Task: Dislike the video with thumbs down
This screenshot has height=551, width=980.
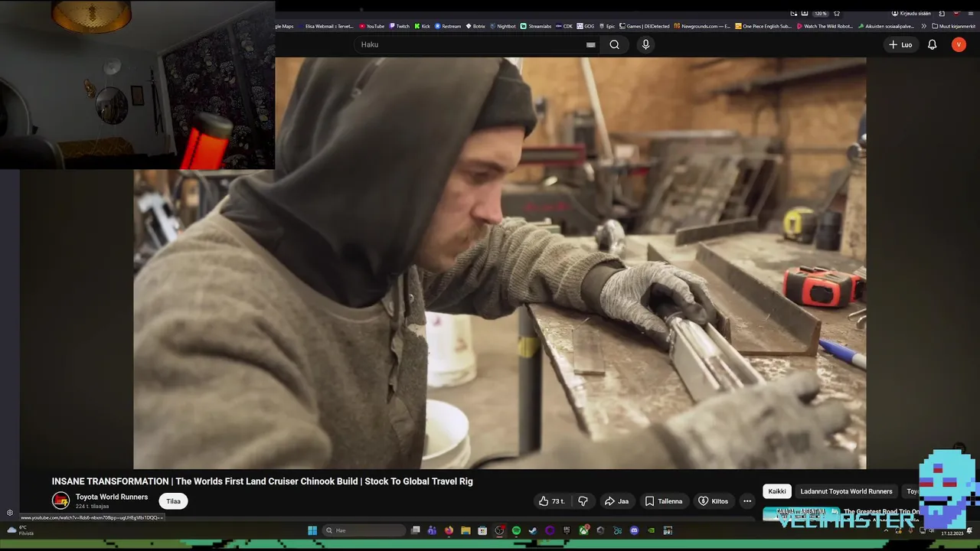Action: tap(583, 501)
